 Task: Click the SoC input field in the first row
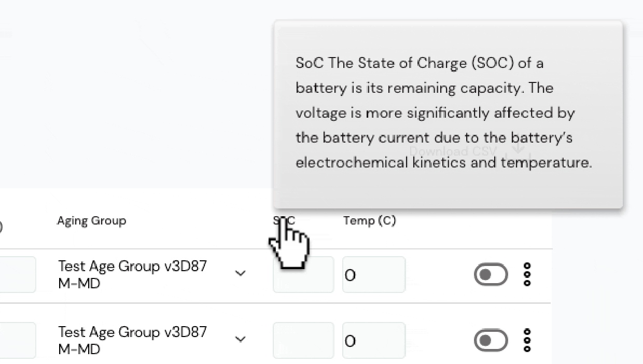click(303, 275)
